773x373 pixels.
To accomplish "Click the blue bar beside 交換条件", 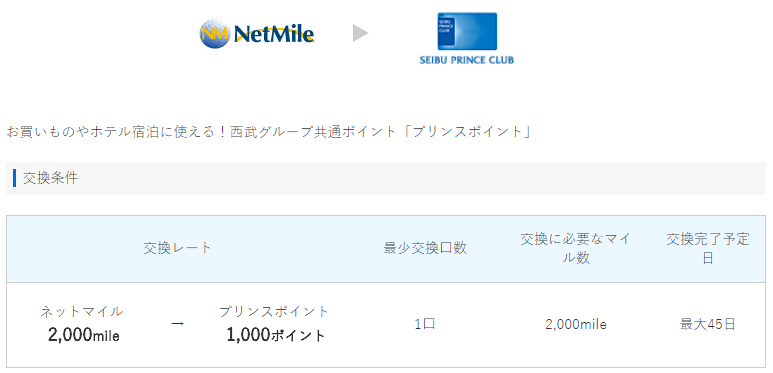I will click(x=14, y=178).
